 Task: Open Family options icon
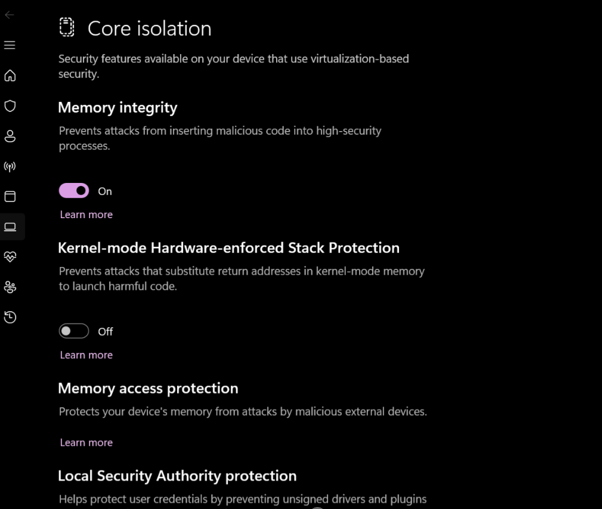(x=10, y=287)
